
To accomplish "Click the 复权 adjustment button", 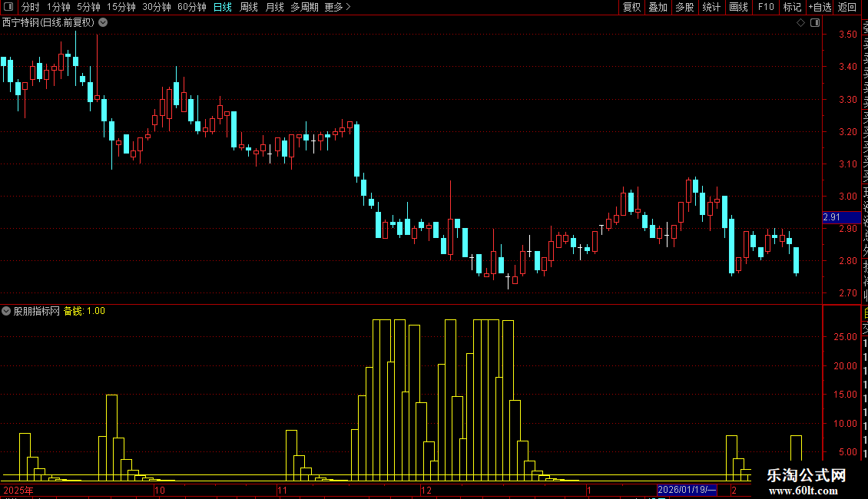I will click(631, 7).
